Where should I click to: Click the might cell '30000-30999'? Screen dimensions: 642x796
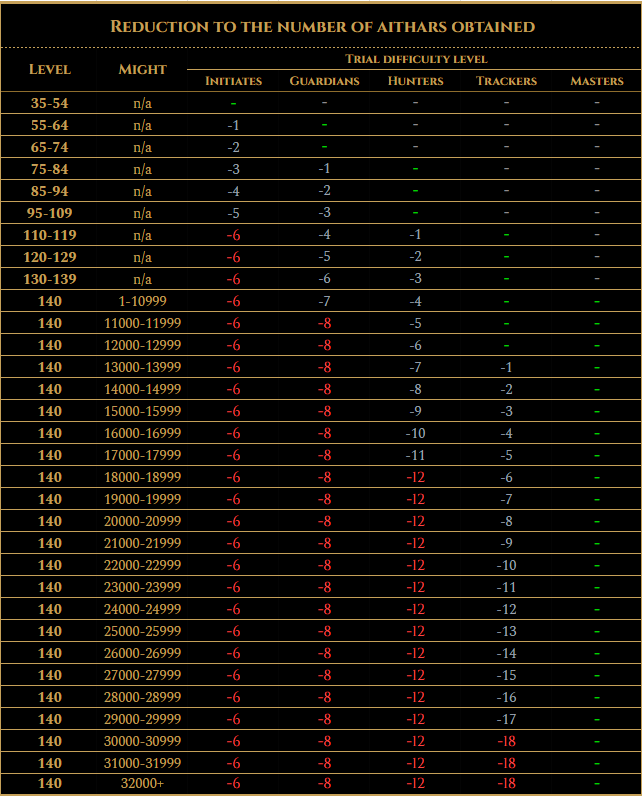(x=143, y=741)
